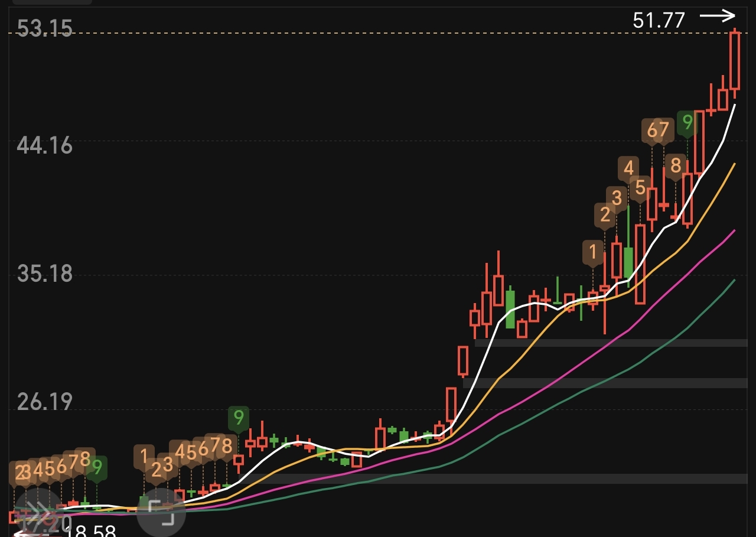Select the green 9 marker near 44.16
The height and width of the screenshot is (537, 756).
(687, 123)
